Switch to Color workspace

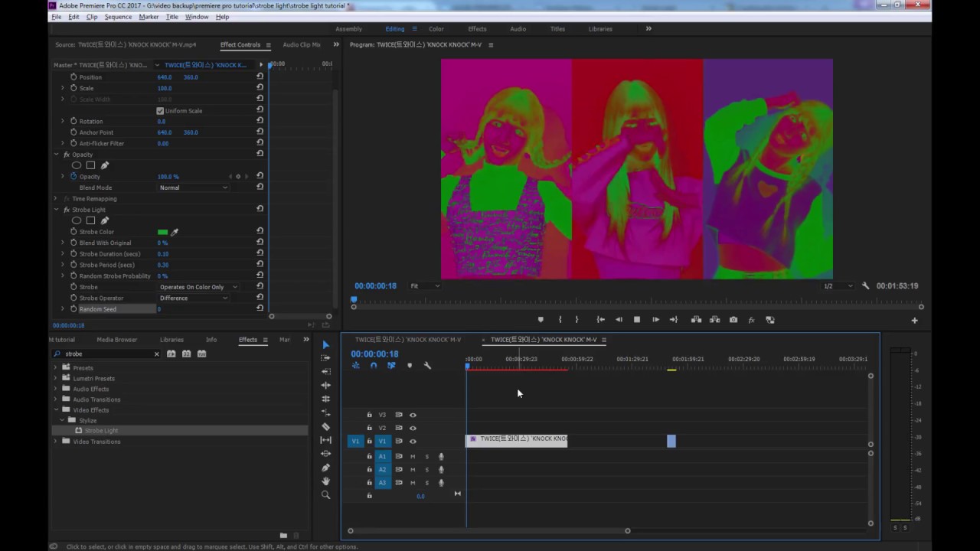[436, 29]
